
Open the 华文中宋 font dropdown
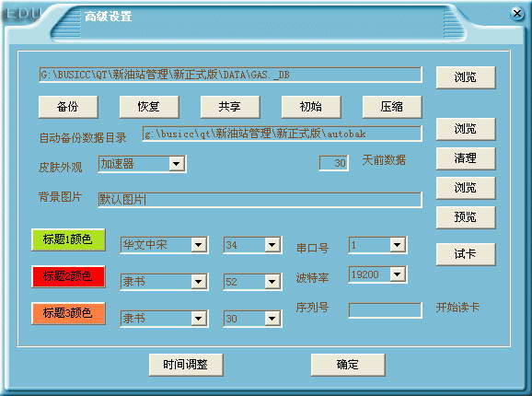click(199, 245)
